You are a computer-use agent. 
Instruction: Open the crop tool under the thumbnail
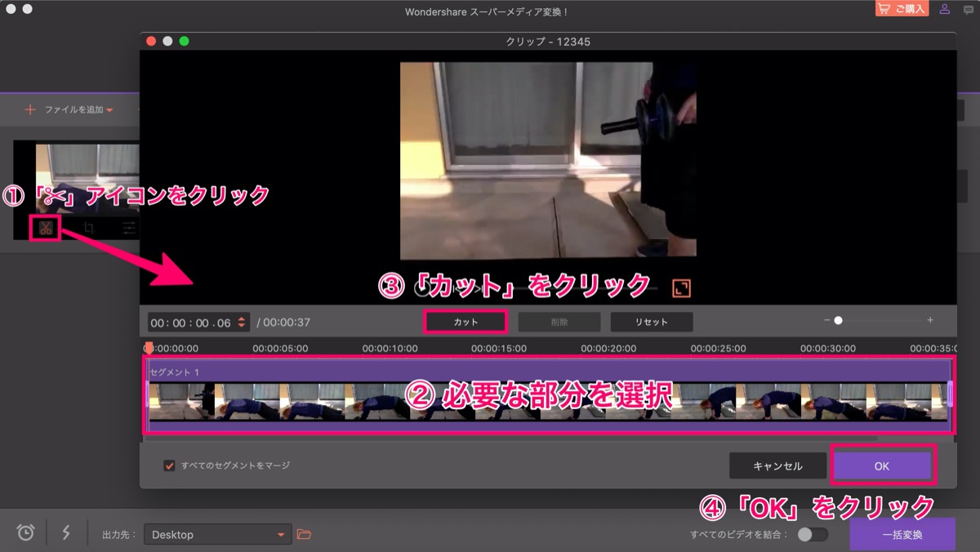pyautogui.click(x=88, y=229)
